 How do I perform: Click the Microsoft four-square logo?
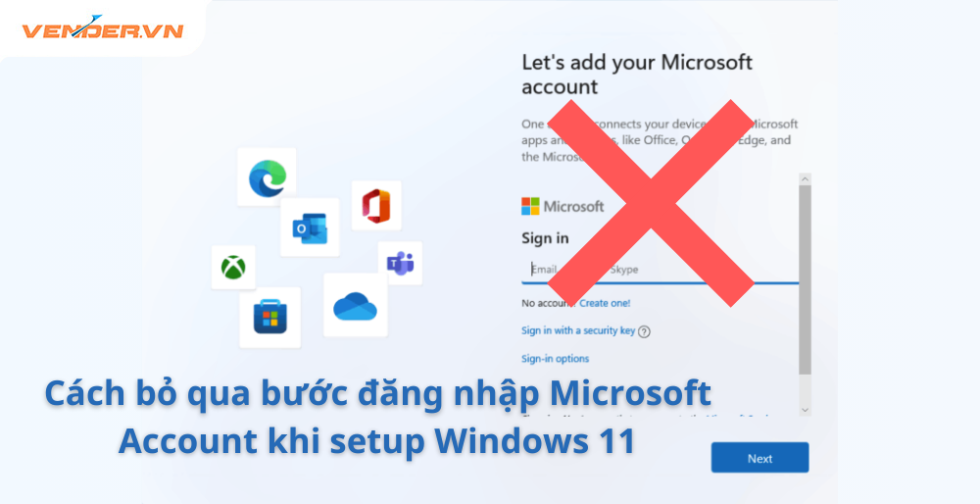(530, 206)
